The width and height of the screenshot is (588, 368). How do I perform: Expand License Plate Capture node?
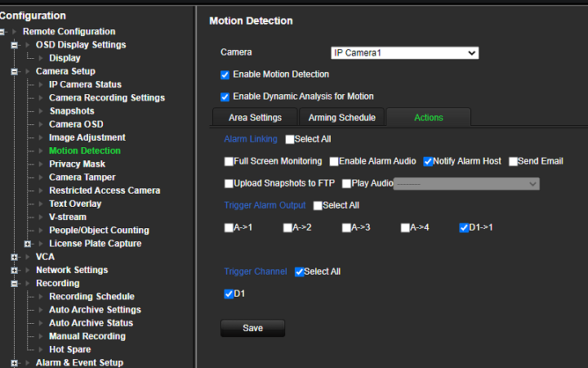(x=28, y=244)
